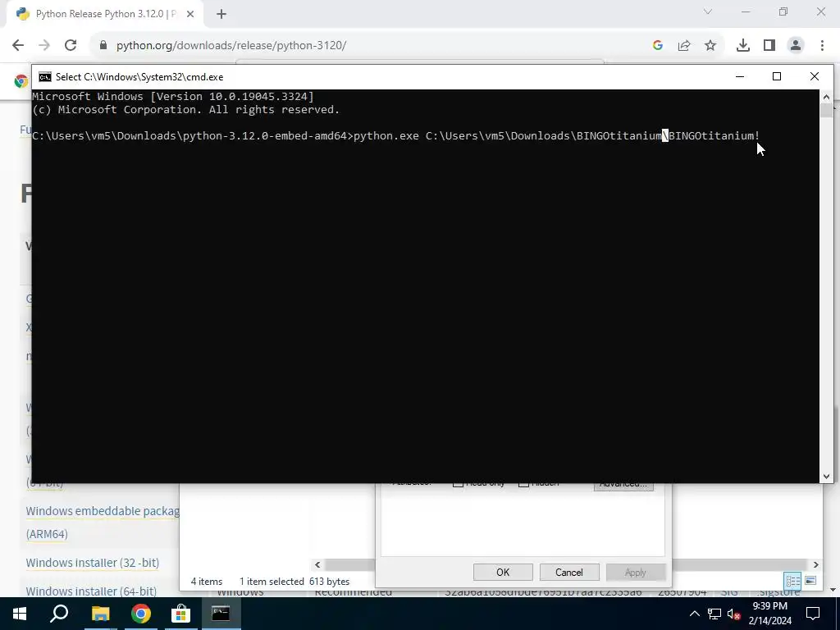This screenshot has width=840, height=630.
Task: Open muted volume tray icon
Action: pos(733,614)
